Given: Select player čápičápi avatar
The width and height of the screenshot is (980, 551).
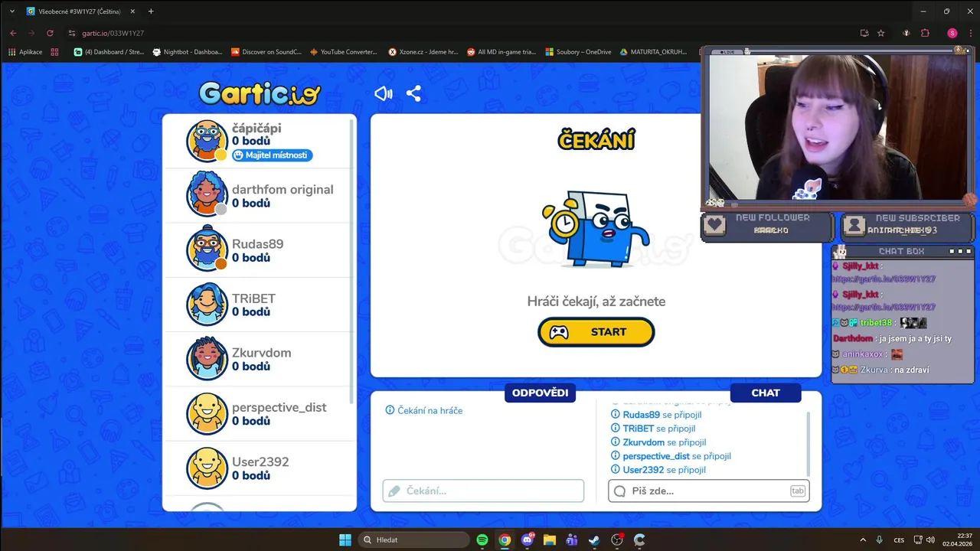Looking at the screenshot, I should [207, 141].
